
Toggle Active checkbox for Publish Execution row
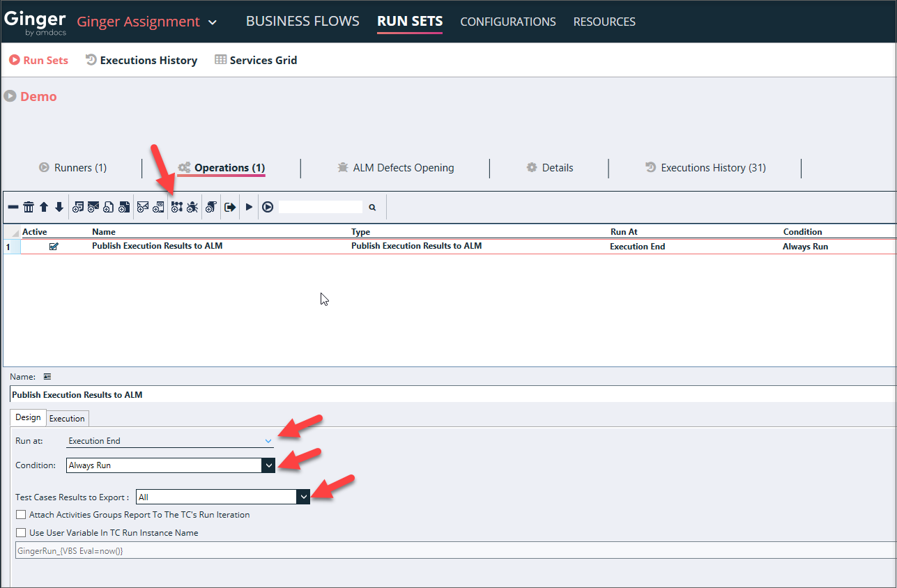[x=54, y=247]
